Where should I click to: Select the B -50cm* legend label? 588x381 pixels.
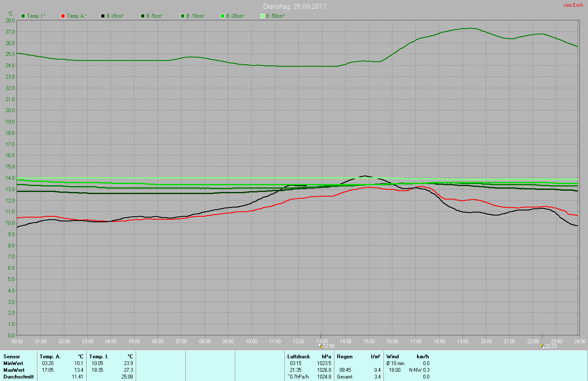(276, 16)
